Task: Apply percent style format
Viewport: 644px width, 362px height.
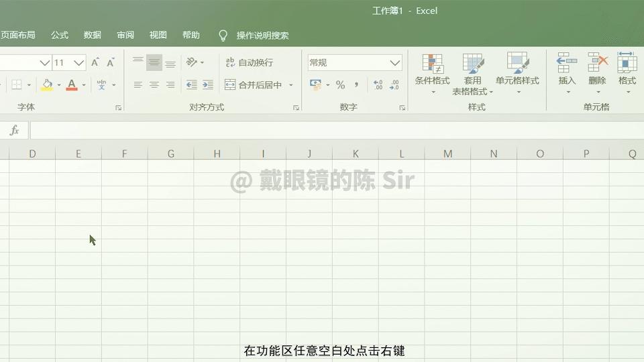Action: [340, 85]
